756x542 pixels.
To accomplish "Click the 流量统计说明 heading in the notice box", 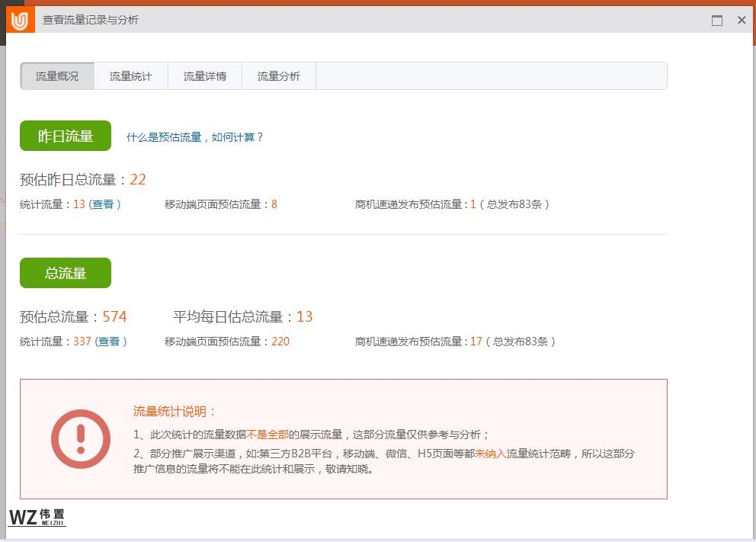I will pyautogui.click(x=175, y=412).
